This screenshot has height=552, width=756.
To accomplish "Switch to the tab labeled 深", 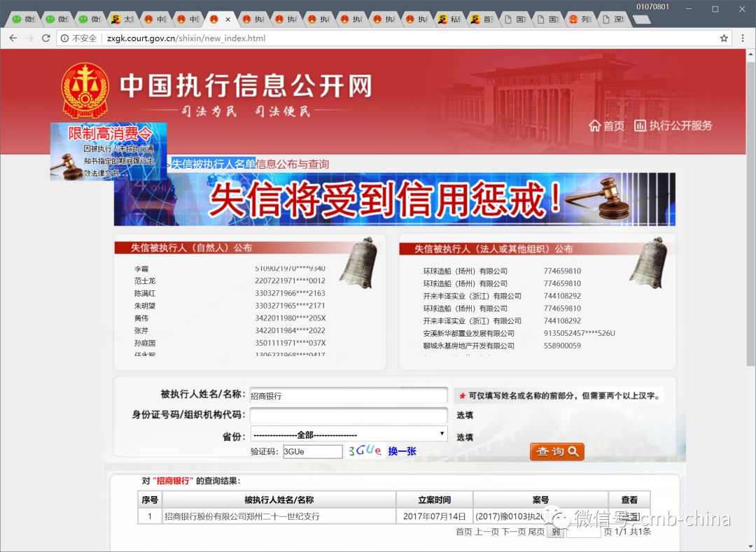I will point(613,20).
